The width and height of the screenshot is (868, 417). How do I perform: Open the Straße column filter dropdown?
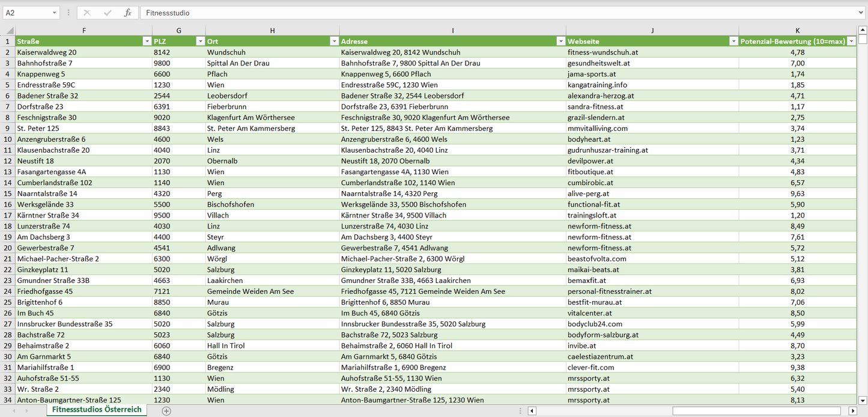147,41
